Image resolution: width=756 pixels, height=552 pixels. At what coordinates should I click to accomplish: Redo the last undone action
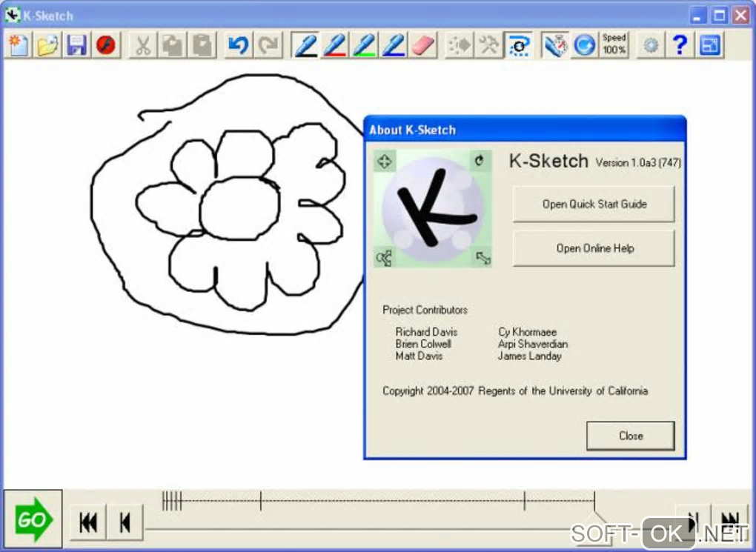click(268, 46)
